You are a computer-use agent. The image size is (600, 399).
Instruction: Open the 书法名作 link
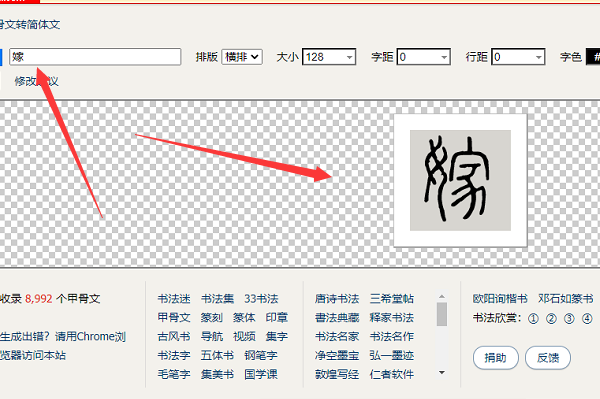tap(392, 336)
